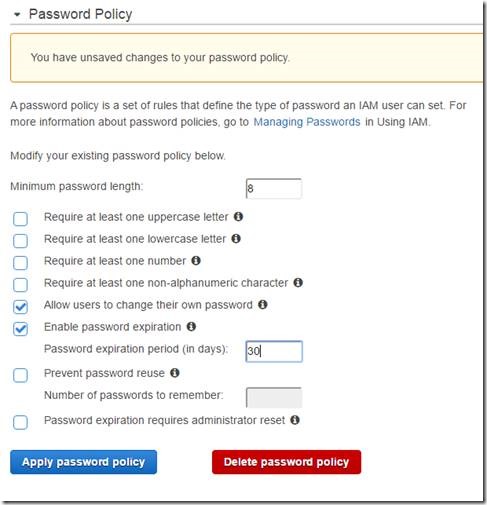Uncheck Allow users to change their own password
The image size is (487, 505).
pyautogui.click(x=20, y=307)
